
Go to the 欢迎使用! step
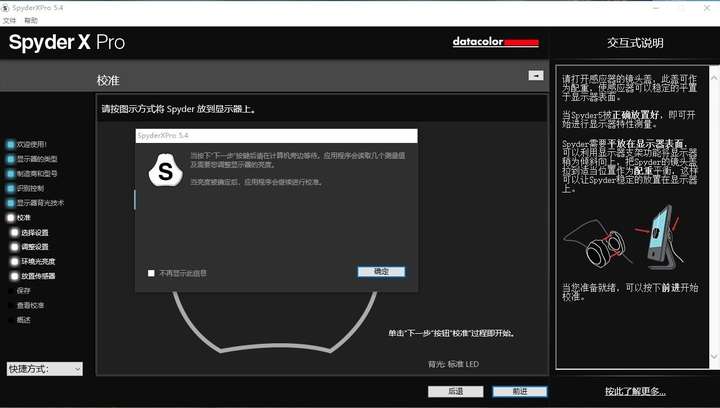coord(27,144)
